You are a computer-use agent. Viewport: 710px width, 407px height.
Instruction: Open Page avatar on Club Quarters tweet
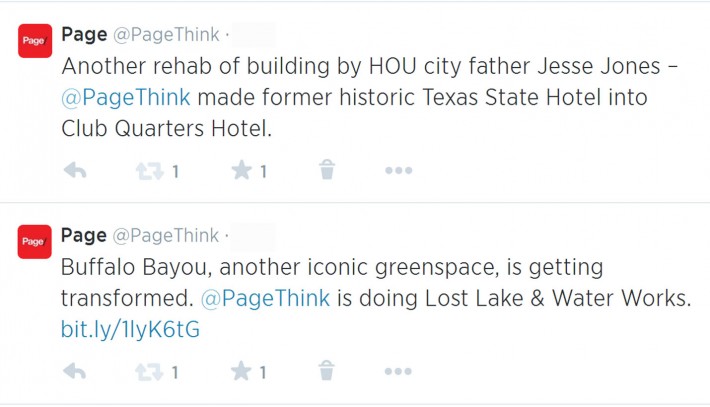[x=35, y=40]
